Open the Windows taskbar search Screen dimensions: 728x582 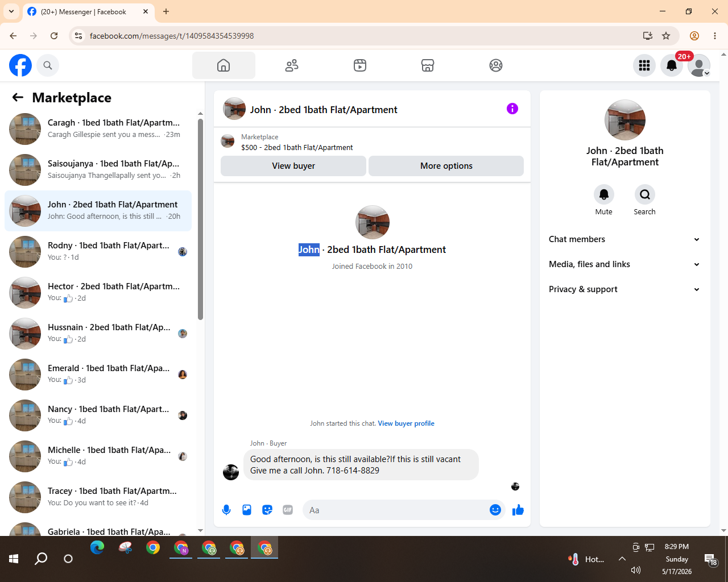pyautogui.click(x=41, y=559)
